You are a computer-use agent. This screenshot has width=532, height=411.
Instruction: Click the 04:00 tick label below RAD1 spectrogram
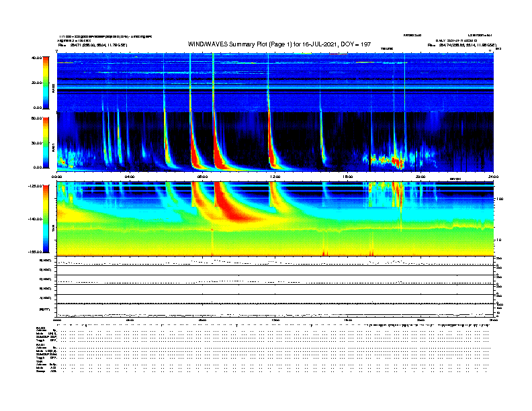coord(130,177)
